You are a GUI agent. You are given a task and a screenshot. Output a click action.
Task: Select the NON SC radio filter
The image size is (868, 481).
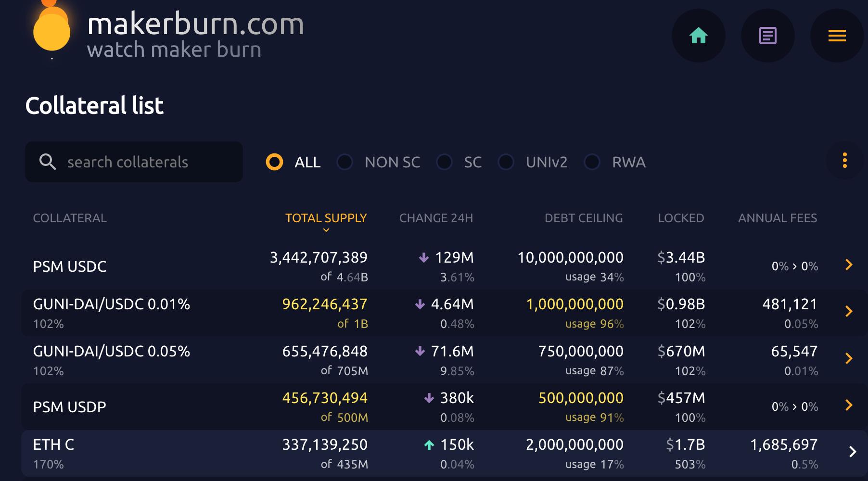[345, 162]
